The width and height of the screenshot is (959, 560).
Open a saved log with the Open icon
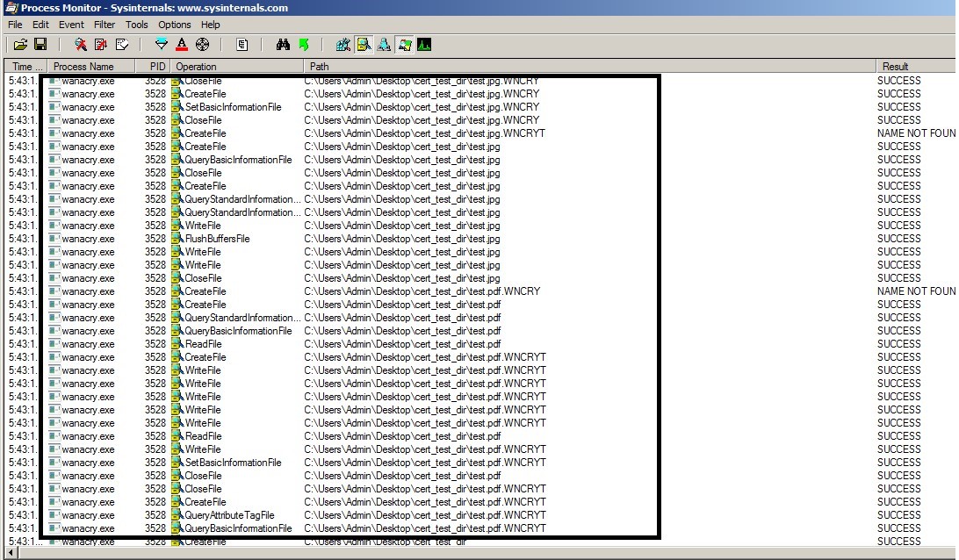[20, 45]
